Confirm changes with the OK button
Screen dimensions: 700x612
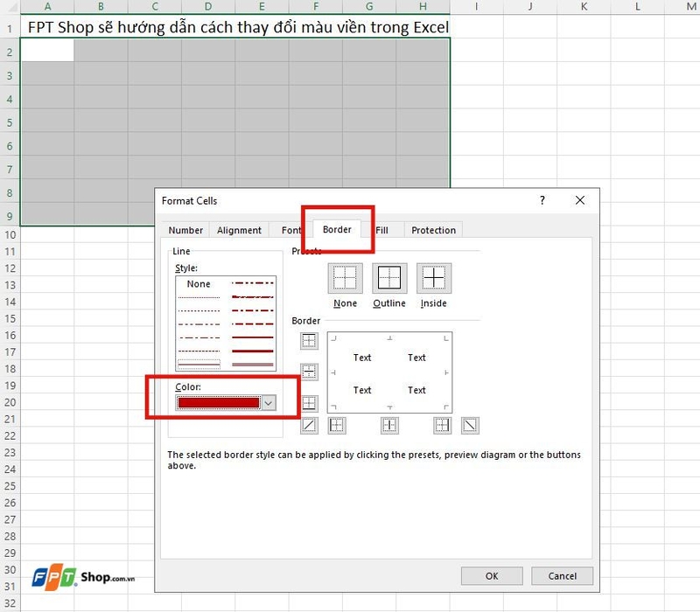point(491,576)
